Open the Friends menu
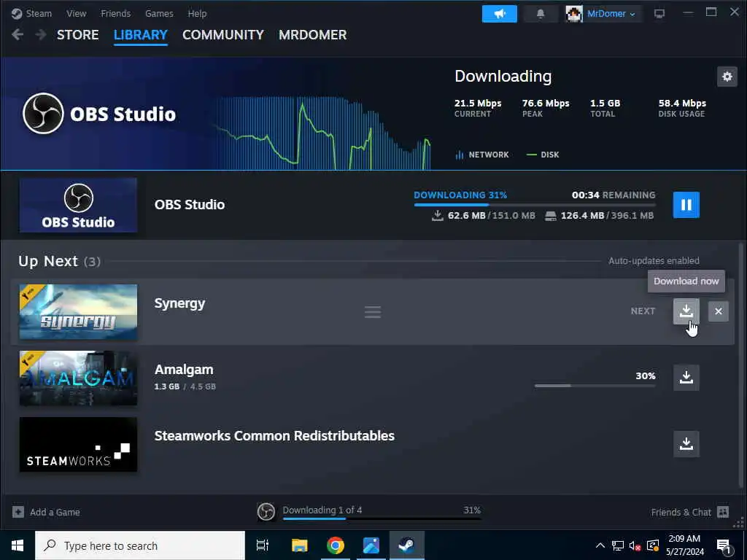The image size is (747, 560). coord(116,13)
